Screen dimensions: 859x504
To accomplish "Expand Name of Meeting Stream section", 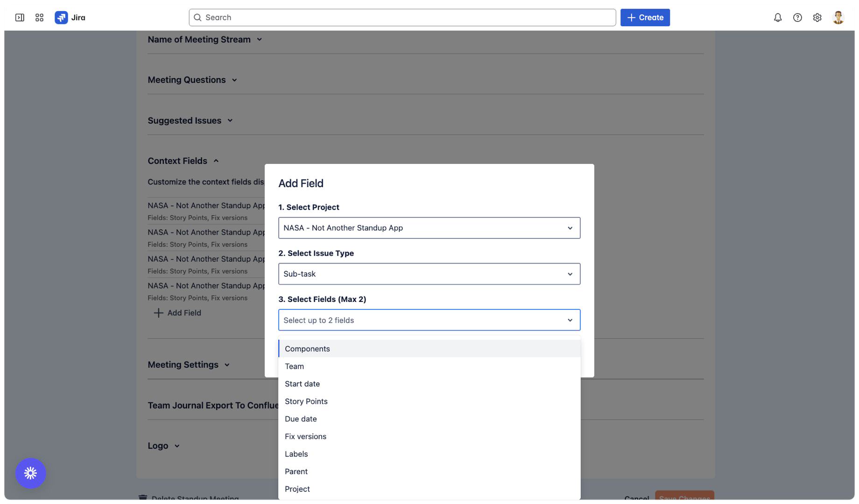I will click(205, 40).
